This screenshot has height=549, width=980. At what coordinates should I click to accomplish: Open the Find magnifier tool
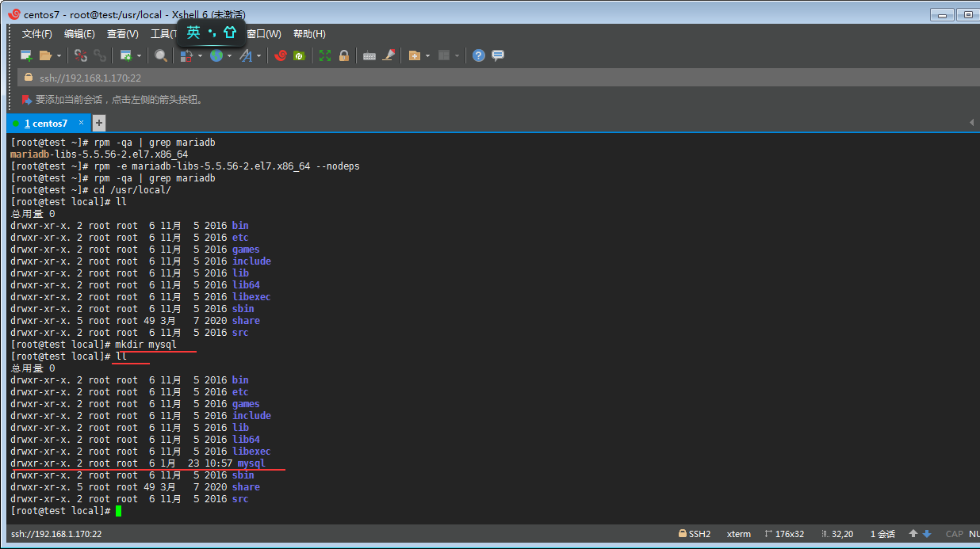(x=161, y=55)
